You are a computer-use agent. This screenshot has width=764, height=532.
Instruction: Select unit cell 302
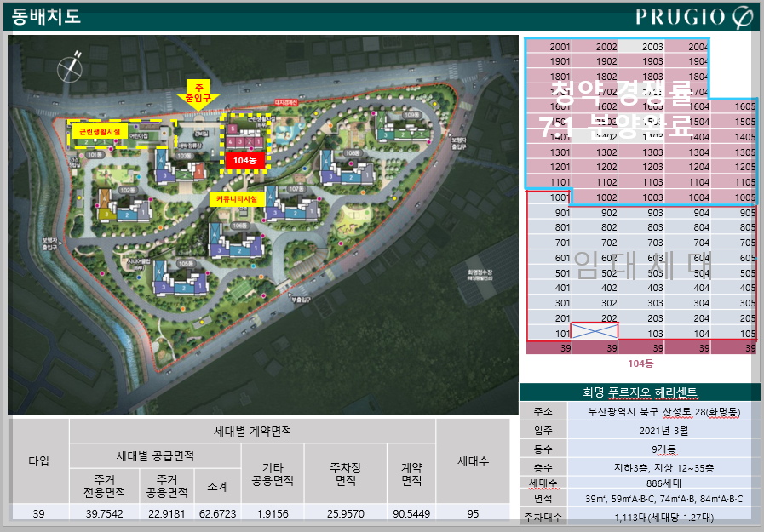[x=595, y=303]
